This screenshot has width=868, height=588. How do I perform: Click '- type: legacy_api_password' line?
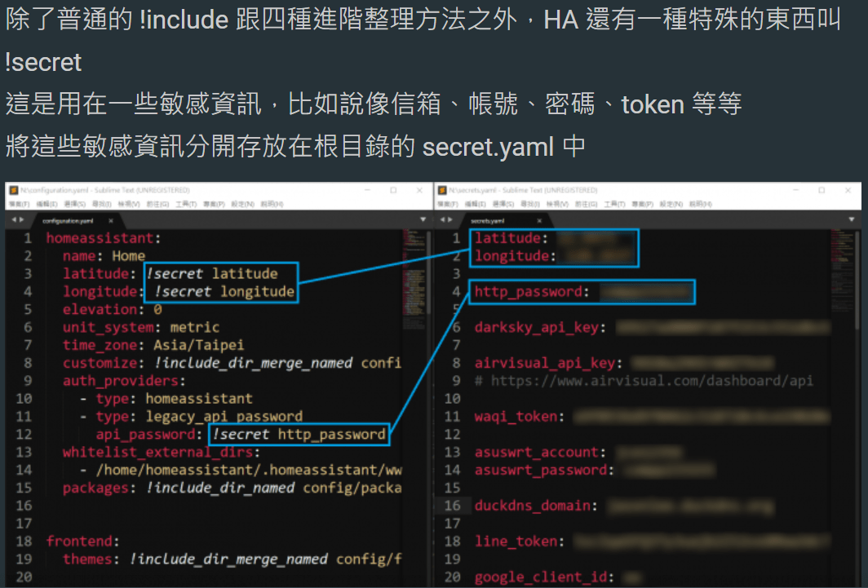tap(192, 416)
